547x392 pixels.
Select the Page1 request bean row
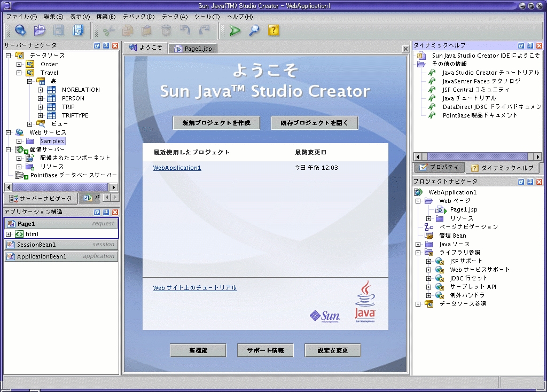(61, 224)
